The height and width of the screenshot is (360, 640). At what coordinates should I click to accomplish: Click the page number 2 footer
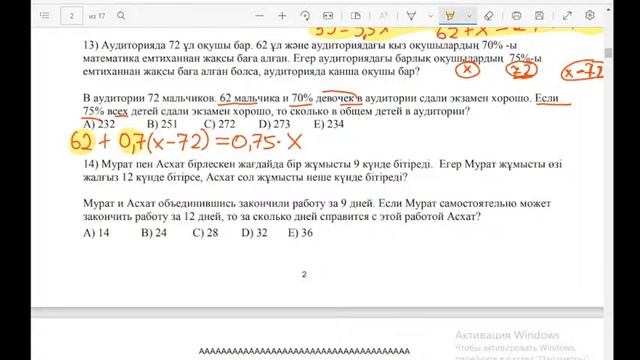(x=304, y=274)
